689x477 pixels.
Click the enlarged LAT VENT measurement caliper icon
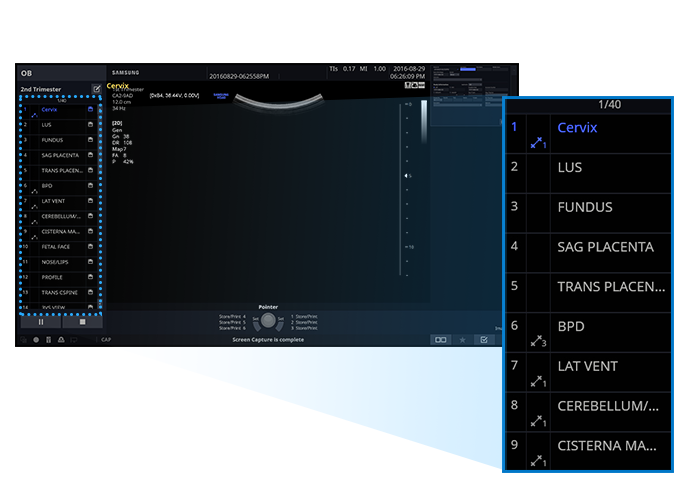(x=538, y=381)
